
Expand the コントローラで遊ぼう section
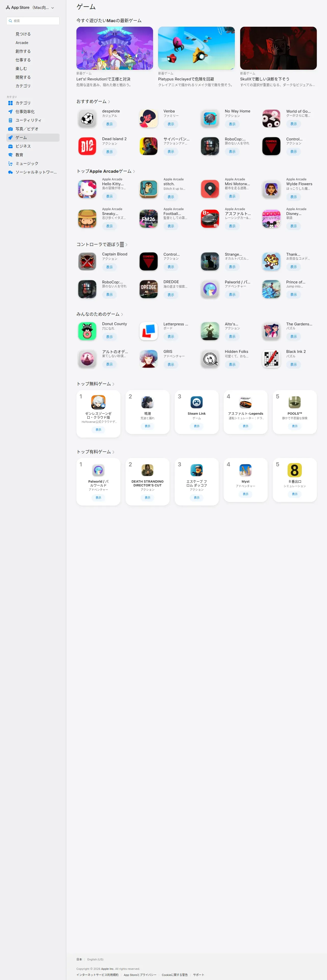(126, 245)
